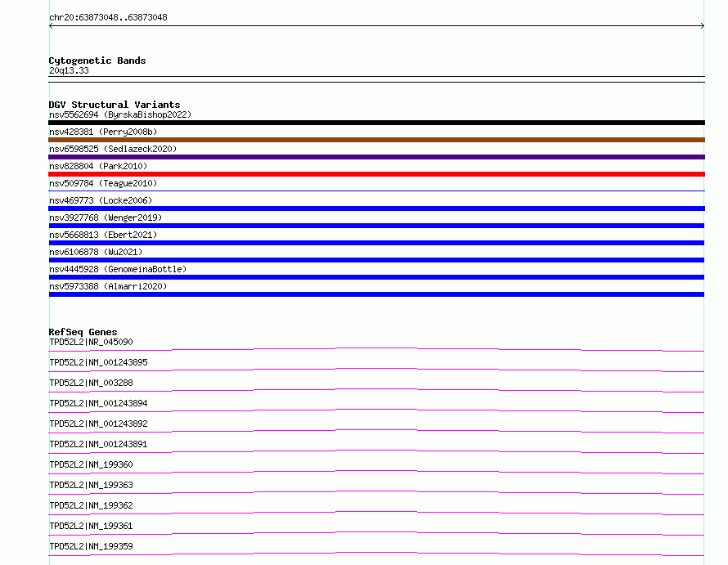This screenshot has width=728, height=565.
Task: Open variant nsv428381 (Perry2008b) label
Action: coord(103,132)
